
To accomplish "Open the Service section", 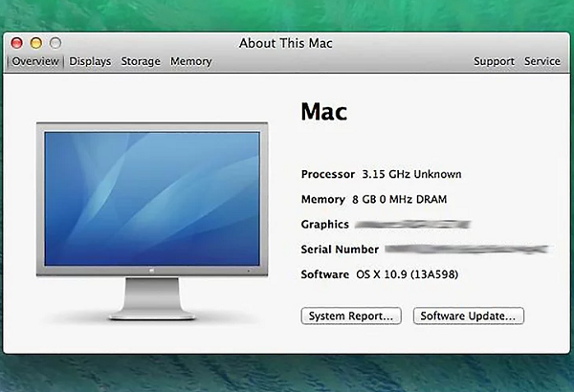I will coord(542,61).
